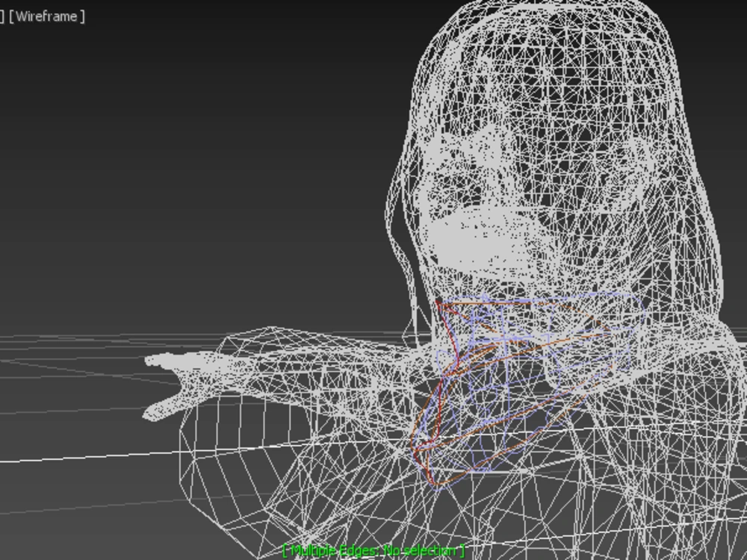The image size is (747, 560).
Task: Open the [Wireframe] viewport shading menu
Action: [46, 16]
